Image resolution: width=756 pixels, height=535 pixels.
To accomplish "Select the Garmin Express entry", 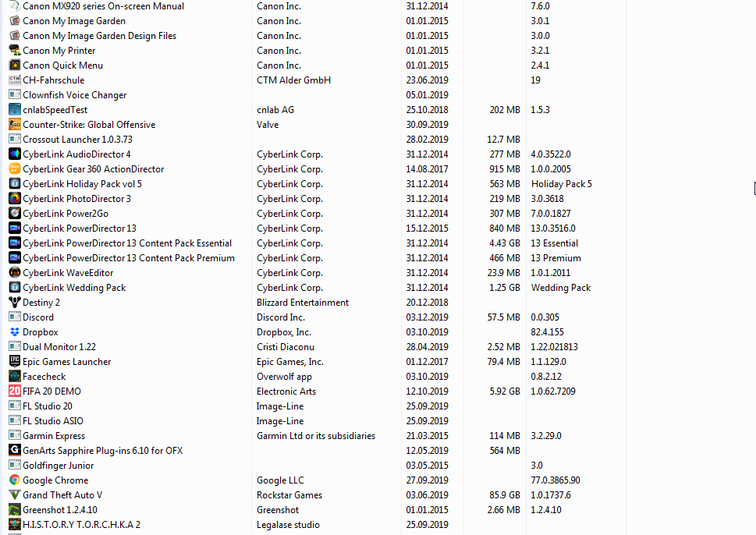I will 54,436.
